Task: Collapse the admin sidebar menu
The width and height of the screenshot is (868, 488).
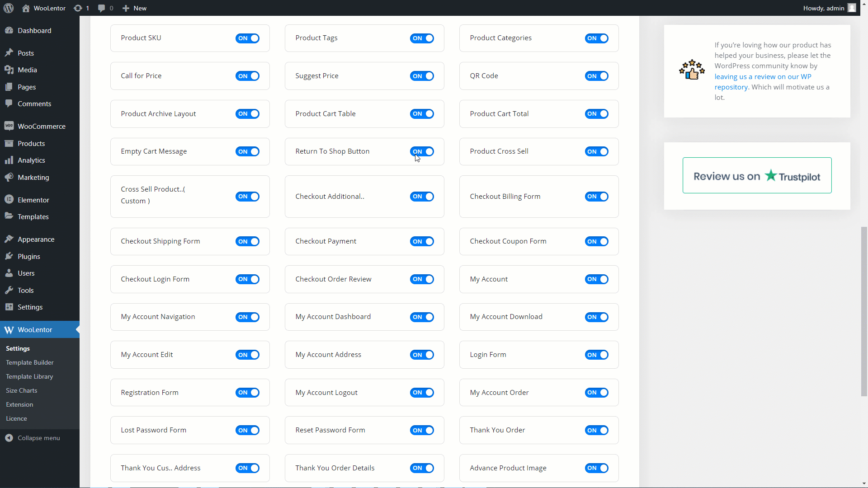Action: tap(33, 438)
